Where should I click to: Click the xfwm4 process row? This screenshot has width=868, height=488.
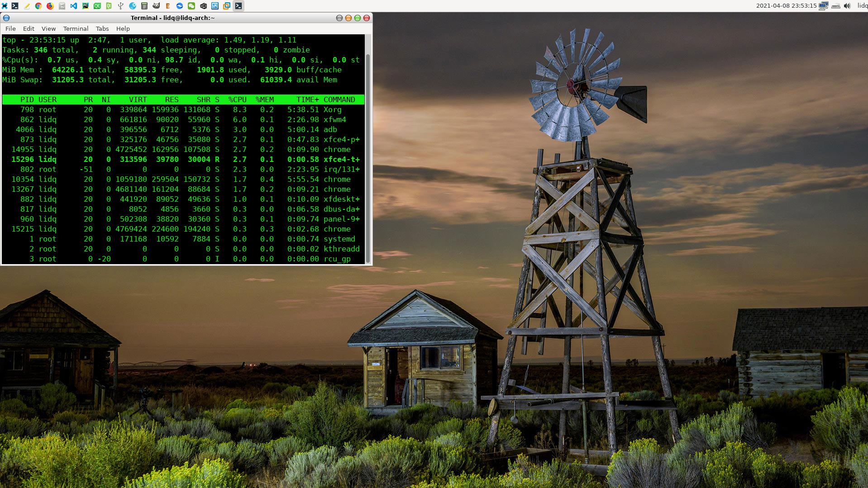coord(183,119)
